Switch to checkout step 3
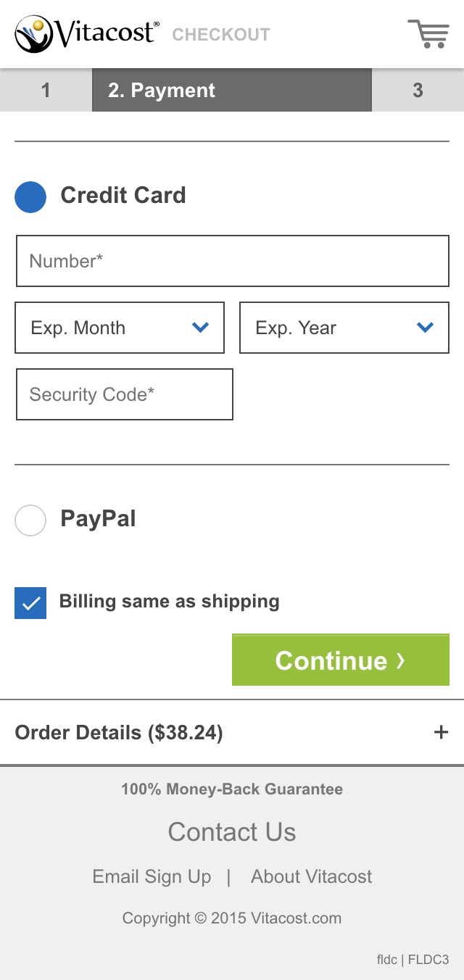This screenshot has width=464, height=980. (x=418, y=90)
